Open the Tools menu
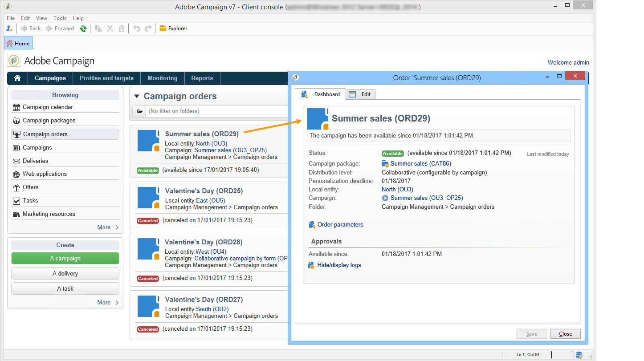This screenshot has height=361, width=644. (60, 18)
